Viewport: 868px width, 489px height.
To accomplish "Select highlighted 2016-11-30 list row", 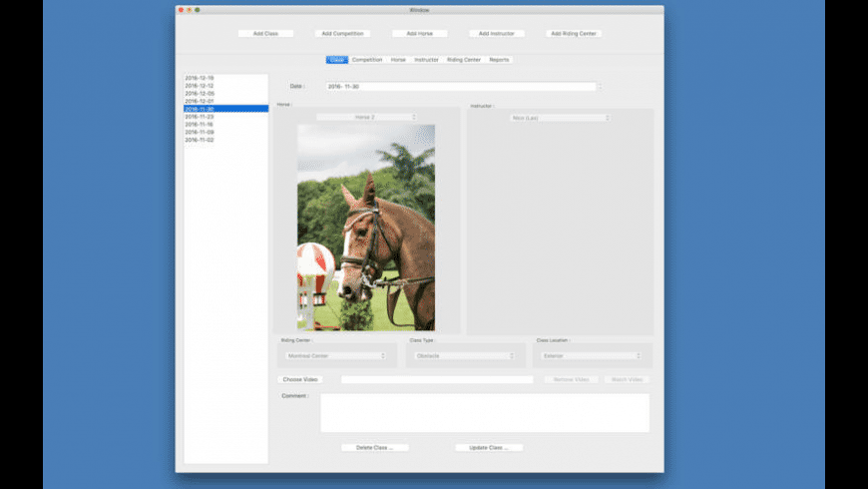I will 225,109.
